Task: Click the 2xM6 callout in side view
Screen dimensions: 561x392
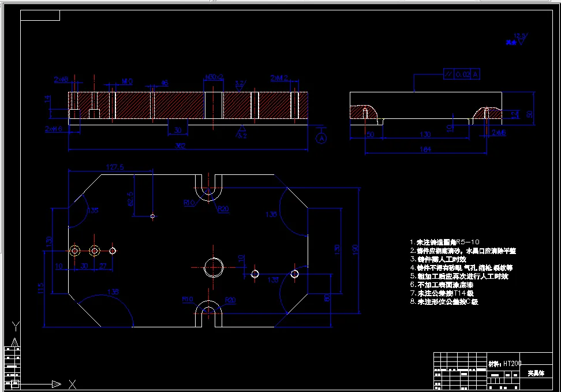Action: click(x=499, y=132)
